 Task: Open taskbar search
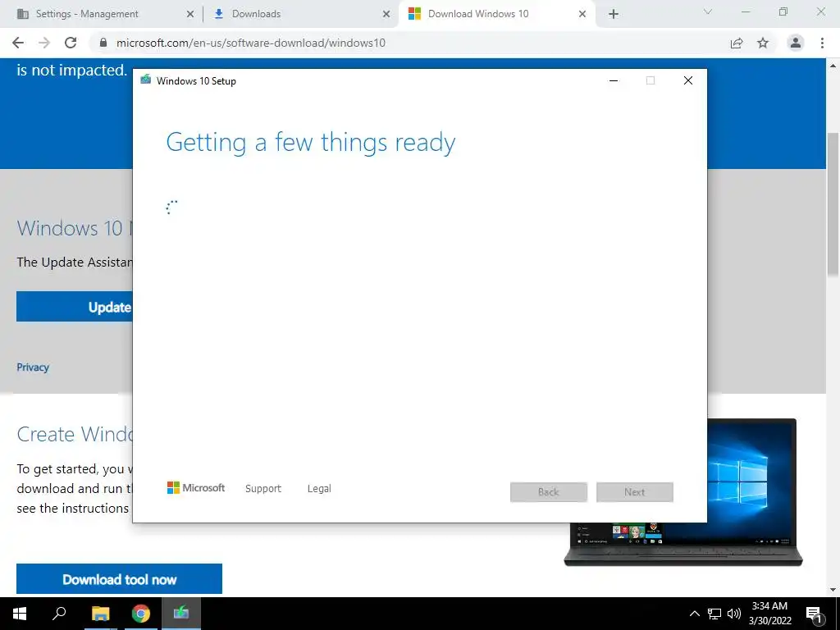coord(59,614)
